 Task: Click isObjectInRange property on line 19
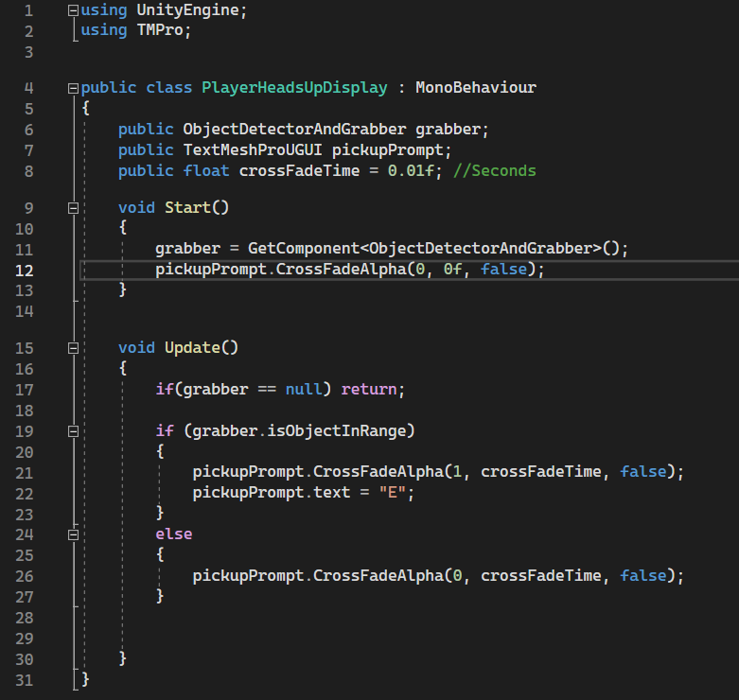[337, 430]
